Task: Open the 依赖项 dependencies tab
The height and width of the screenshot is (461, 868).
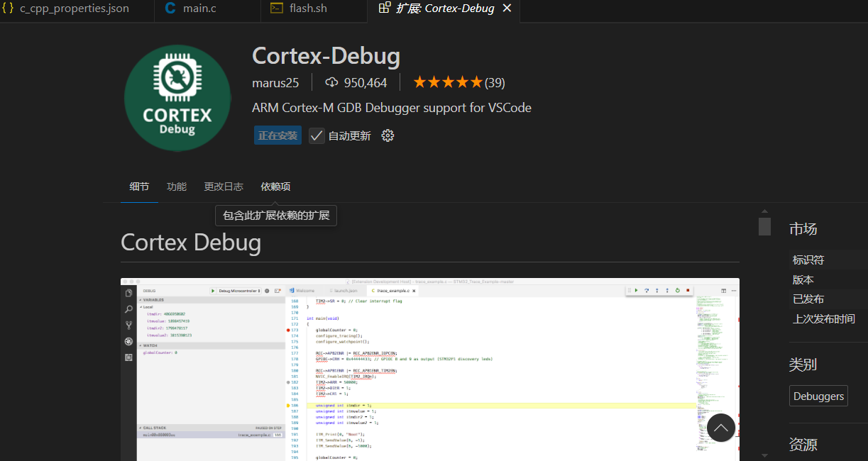Action: pyautogui.click(x=275, y=187)
